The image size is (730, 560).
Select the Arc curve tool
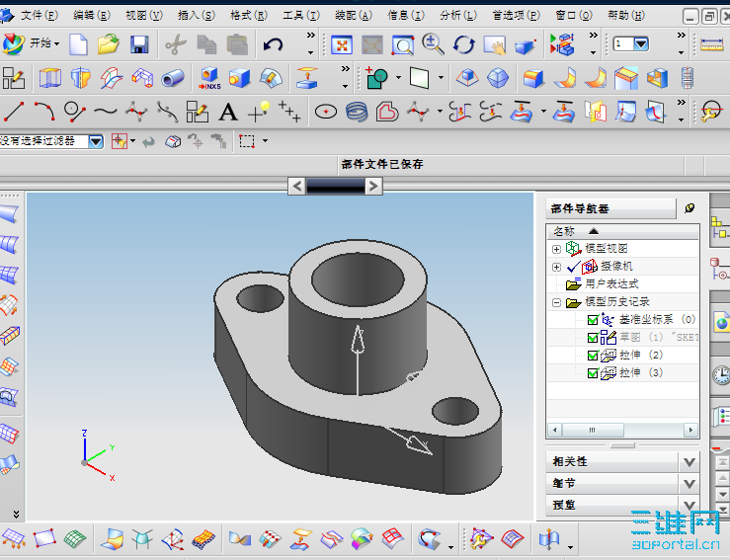click(44, 112)
